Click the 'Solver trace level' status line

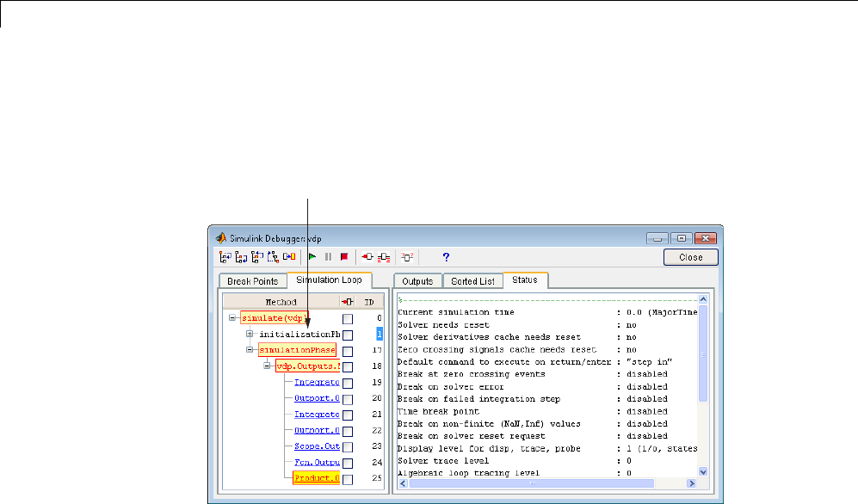tap(515, 461)
